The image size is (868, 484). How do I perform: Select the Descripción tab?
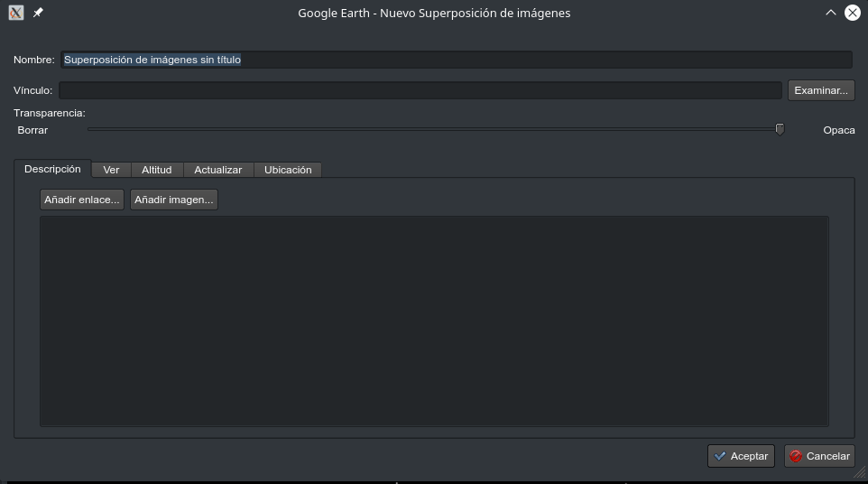52,169
